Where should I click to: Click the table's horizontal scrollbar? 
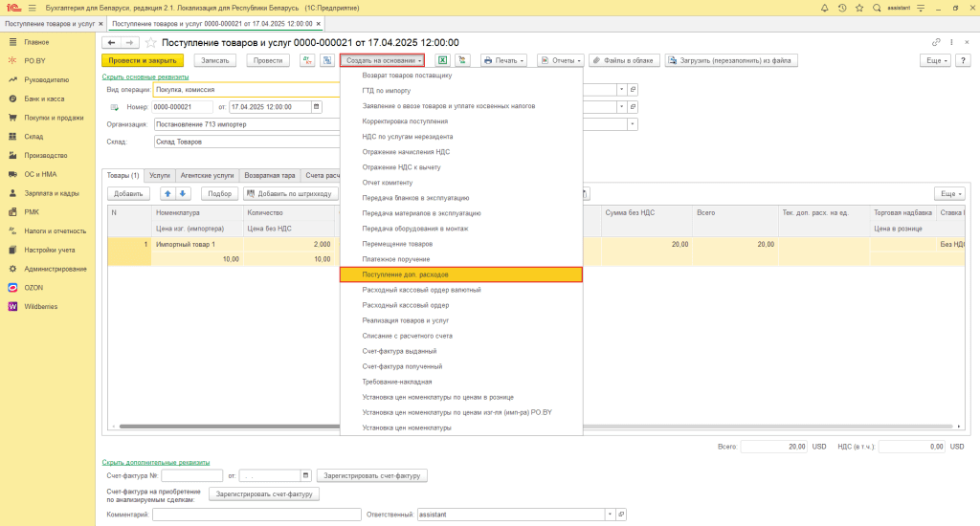pyautogui.click(x=536, y=427)
